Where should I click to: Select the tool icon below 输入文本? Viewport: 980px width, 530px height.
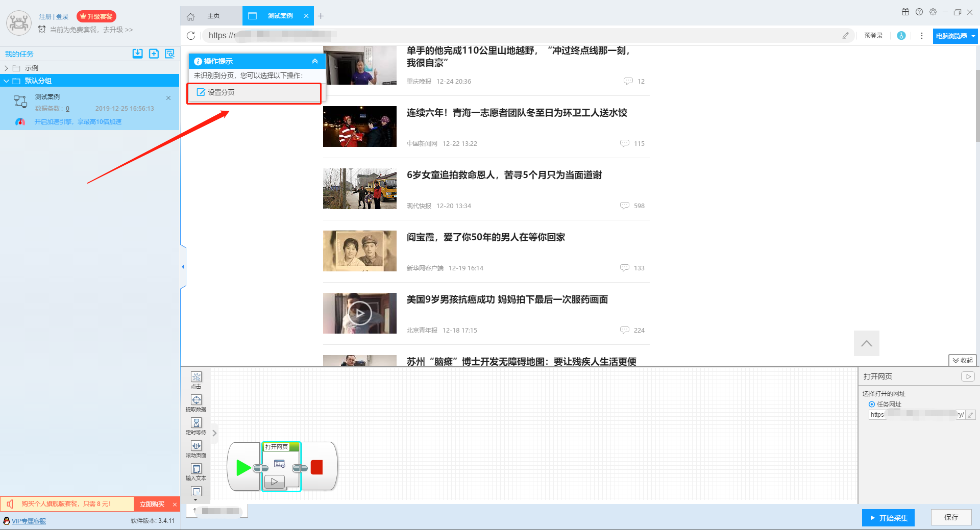[196, 491]
